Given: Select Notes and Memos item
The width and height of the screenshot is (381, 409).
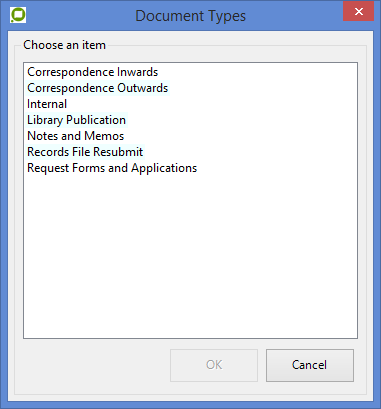Looking at the screenshot, I should tap(76, 136).
